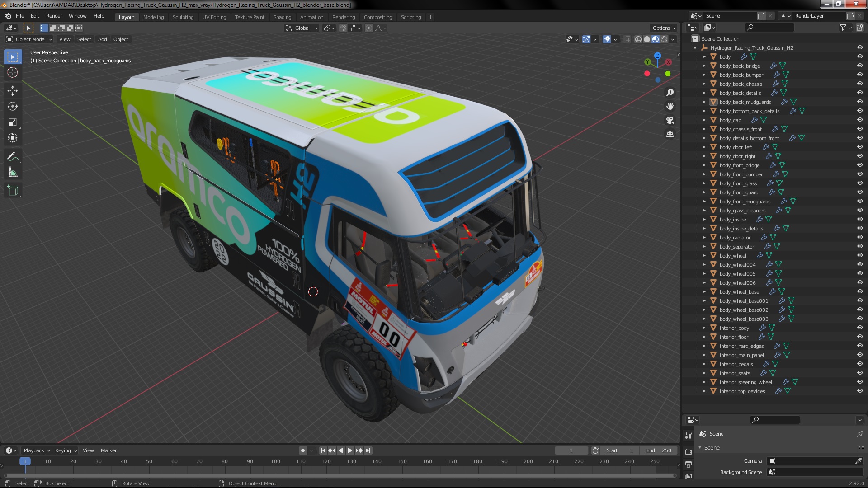Toggle X-ray view
Screen dimensions: 868x488
[x=627, y=39]
